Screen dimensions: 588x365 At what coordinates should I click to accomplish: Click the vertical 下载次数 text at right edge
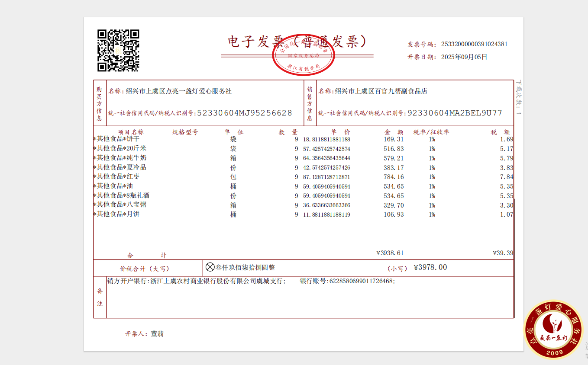coord(519,98)
